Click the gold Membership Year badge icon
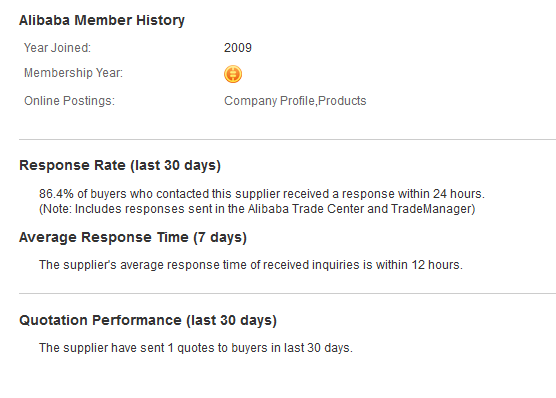 [x=233, y=74]
